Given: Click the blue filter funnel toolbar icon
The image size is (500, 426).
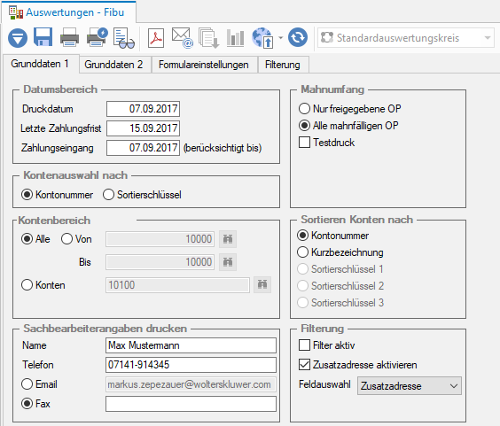Looking at the screenshot, I should 17,38.
